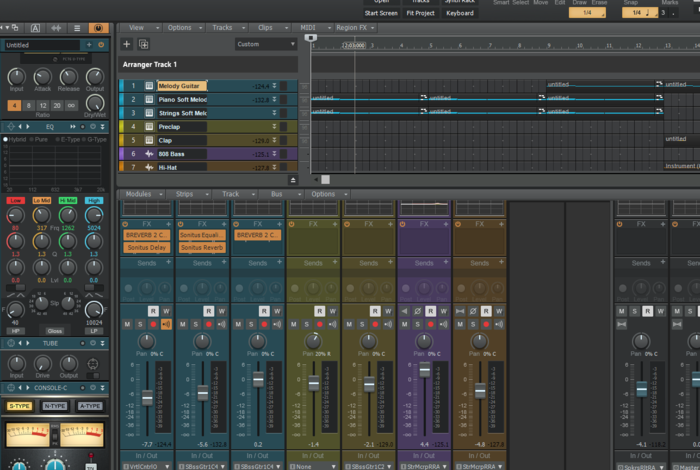This screenshot has height=470, width=700.
Task: Click the Preclap instrument track icon
Action: (149, 127)
